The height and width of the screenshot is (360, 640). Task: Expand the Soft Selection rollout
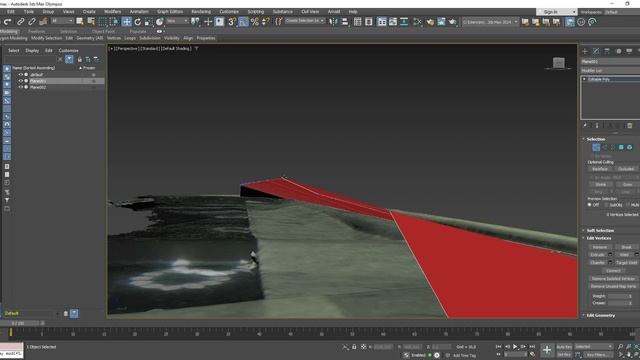click(600, 231)
